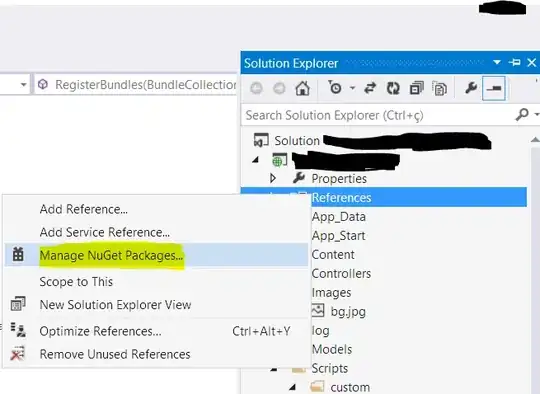The width and height of the screenshot is (540, 394).
Task: Click the Auto Hide pin icon
Action: click(515, 62)
